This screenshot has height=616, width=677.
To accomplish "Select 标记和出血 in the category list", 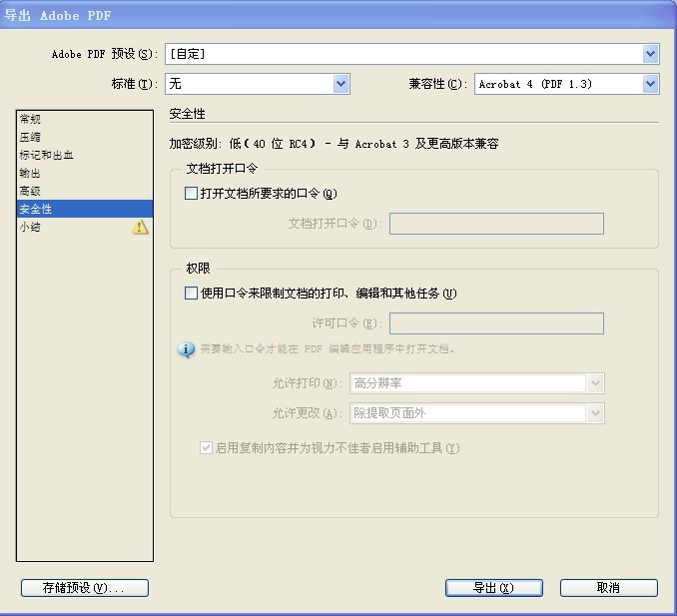I will pyautogui.click(x=85, y=155).
